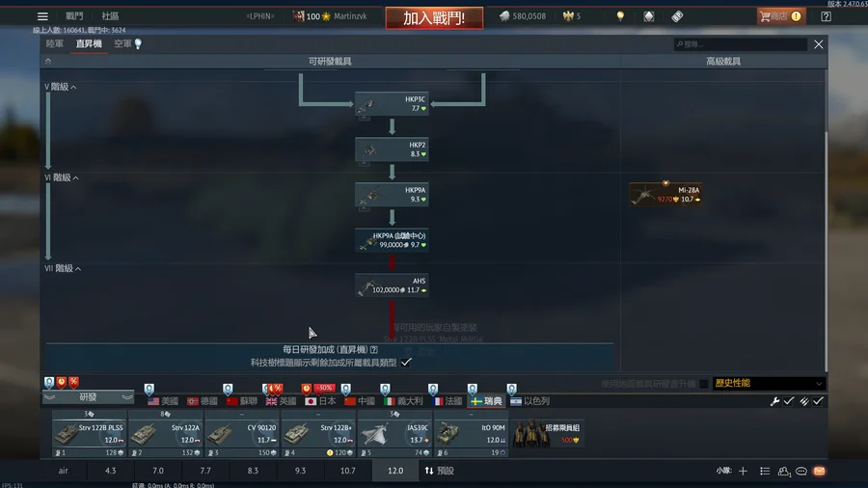Switch to the 陸軍 tab

coord(54,43)
